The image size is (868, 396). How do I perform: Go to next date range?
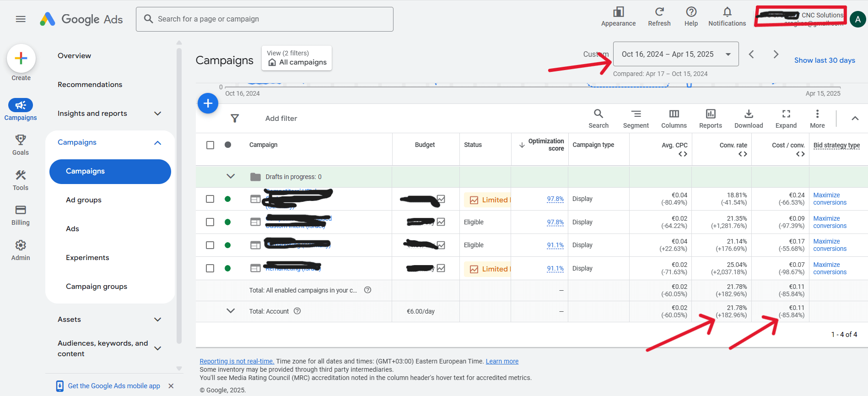click(776, 54)
